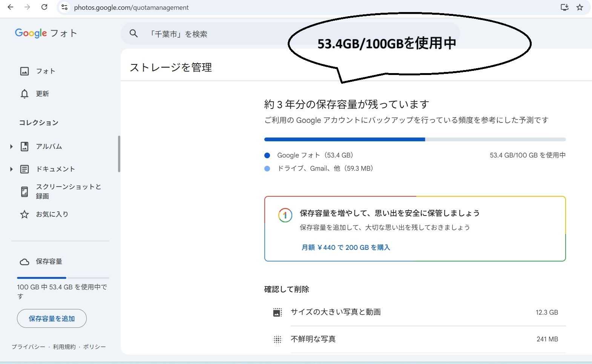Click 53.4 GB/100 GB を使用中 text right of legend
The width and height of the screenshot is (592, 364).
pos(528,155)
